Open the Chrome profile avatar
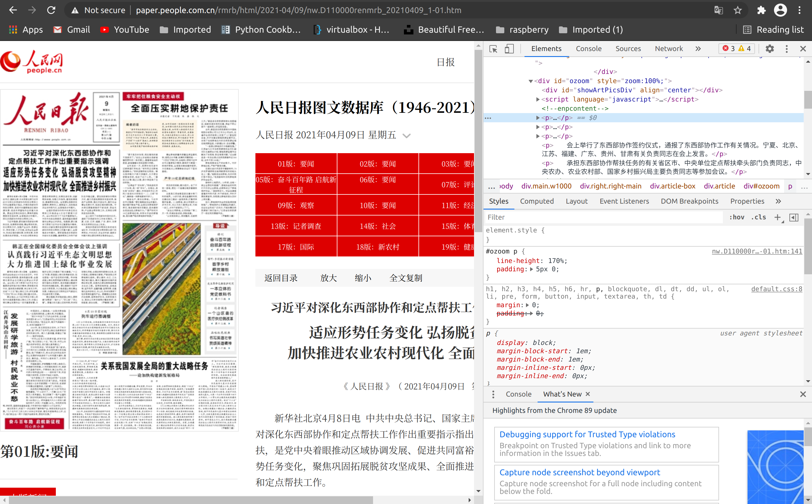This screenshot has width=812, height=504. click(x=780, y=10)
